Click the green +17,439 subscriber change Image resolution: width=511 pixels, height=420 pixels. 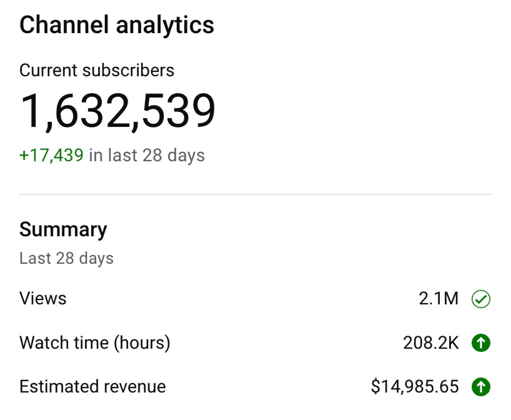click(51, 155)
